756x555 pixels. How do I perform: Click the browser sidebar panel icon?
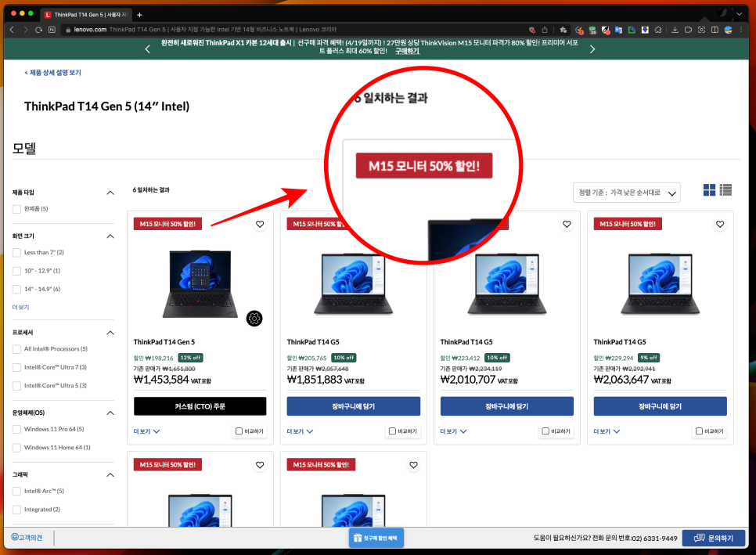click(715, 30)
